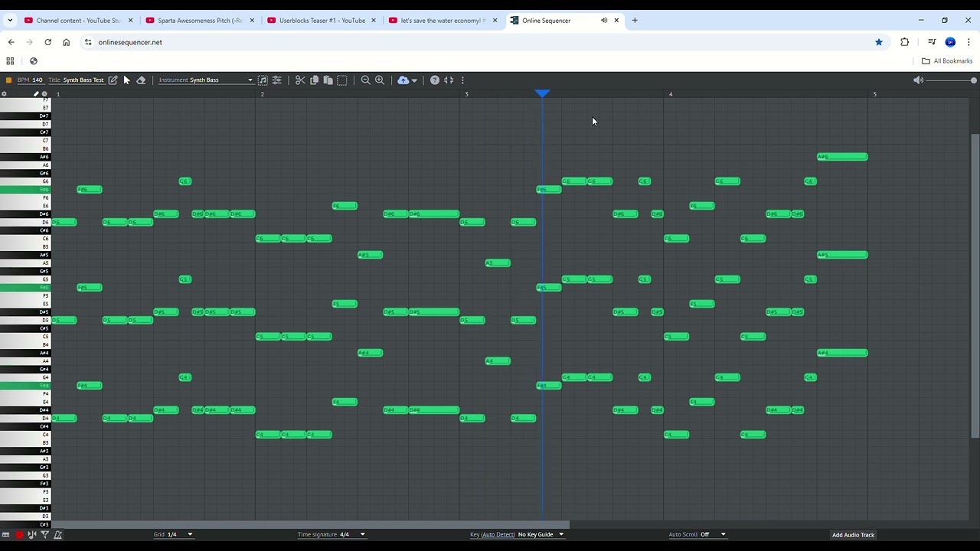Edit the Title Synth Bass Test field

pyautogui.click(x=76, y=80)
